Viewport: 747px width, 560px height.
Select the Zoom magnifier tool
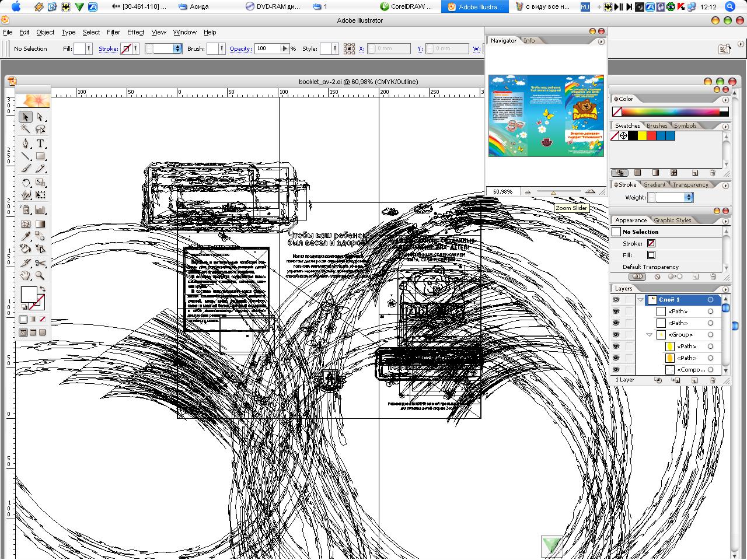40,275
